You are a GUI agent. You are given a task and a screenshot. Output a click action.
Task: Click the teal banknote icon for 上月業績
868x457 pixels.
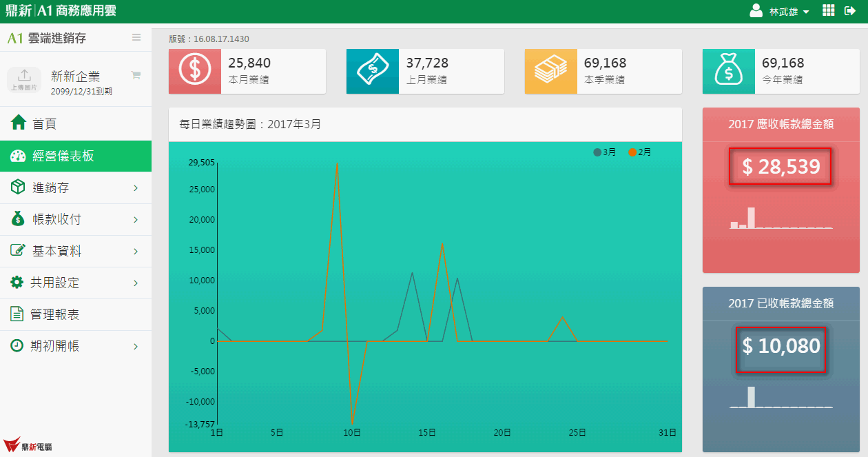[x=373, y=71]
